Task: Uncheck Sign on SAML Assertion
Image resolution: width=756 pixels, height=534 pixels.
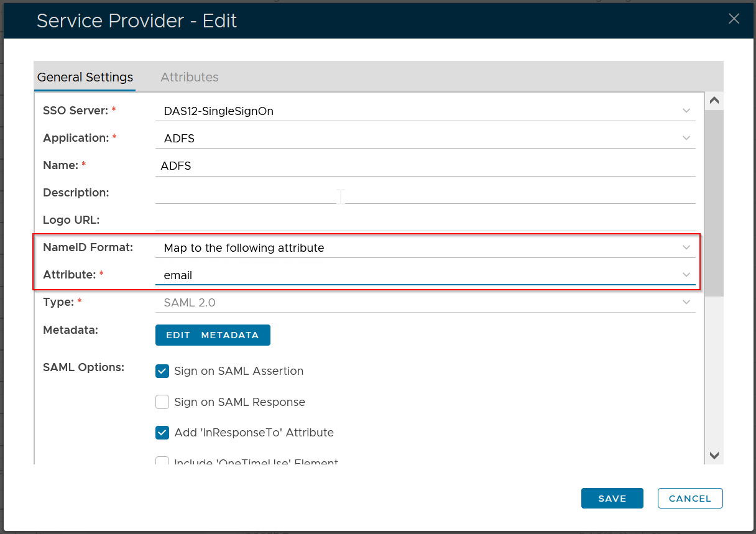Action: click(162, 371)
